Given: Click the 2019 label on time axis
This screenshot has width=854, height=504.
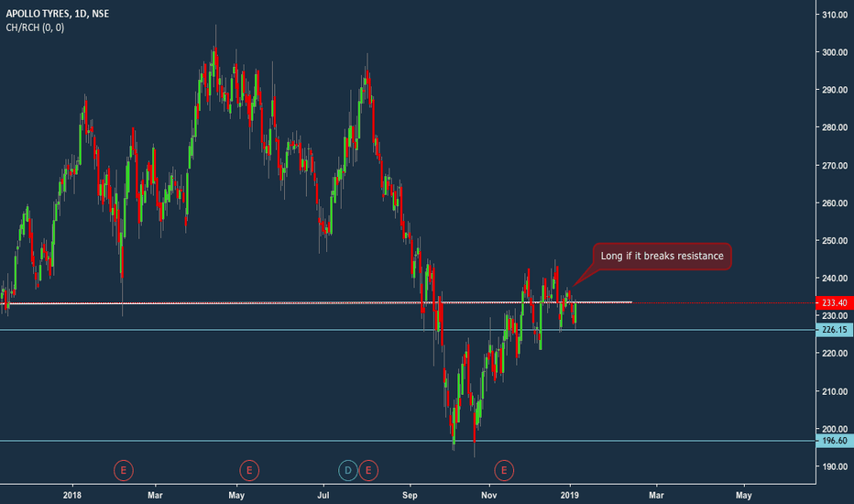Looking at the screenshot, I should 570,495.
